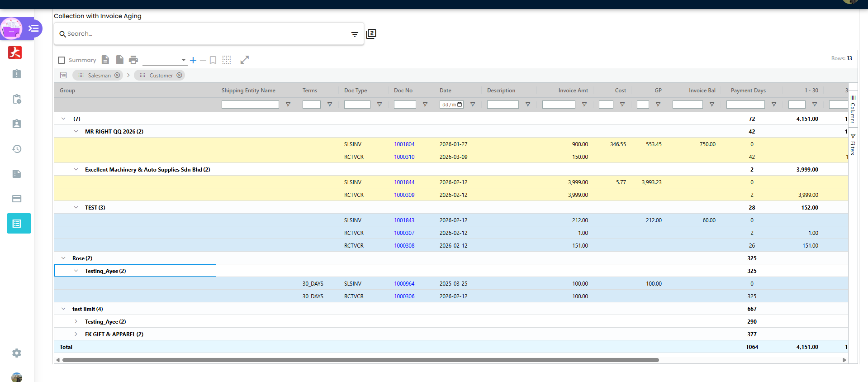The width and height of the screenshot is (868, 382).
Task: Toggle the sidebar menu collapse icon
Action: point(33,29)
